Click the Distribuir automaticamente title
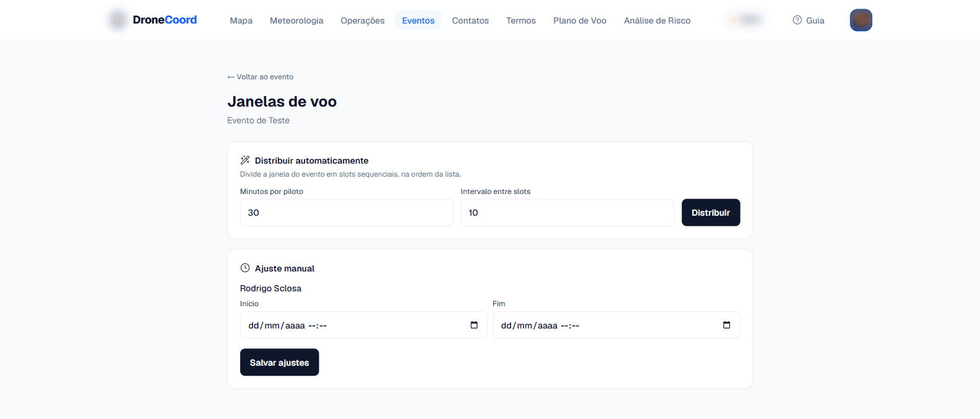The height and width of the screenshot is (419, 980). 311,161
